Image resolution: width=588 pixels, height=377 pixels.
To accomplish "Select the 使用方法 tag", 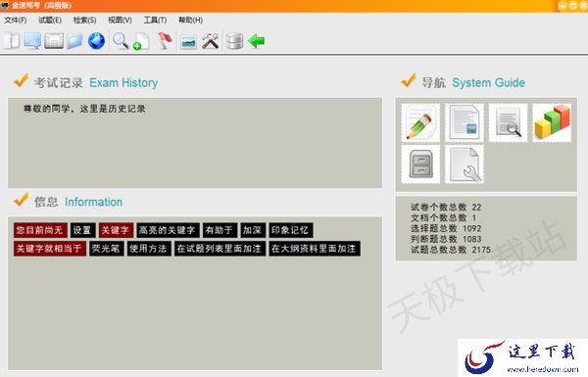I will tap(149, 249).
